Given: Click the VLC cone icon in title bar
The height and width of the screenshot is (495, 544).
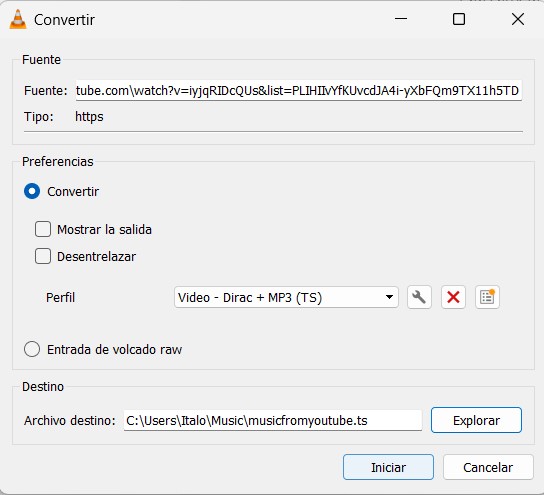Looking at the screenshot, I should [x=18, y=19].
